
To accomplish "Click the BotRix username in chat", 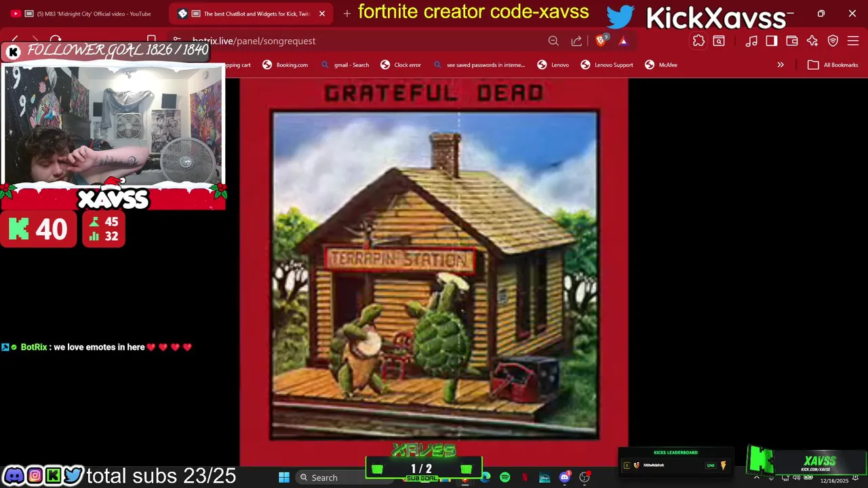I will pos(34,347).
